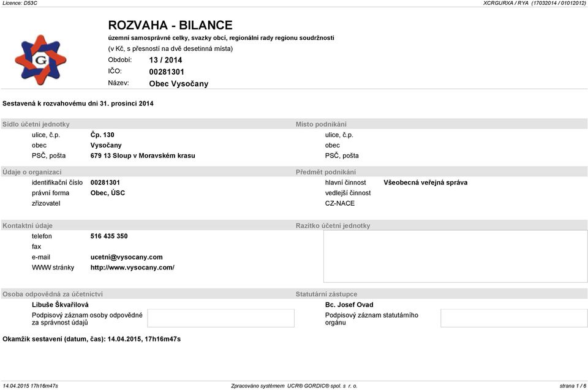Click the legal form Obec, ÚSC
588x390 pixels.
108,193
